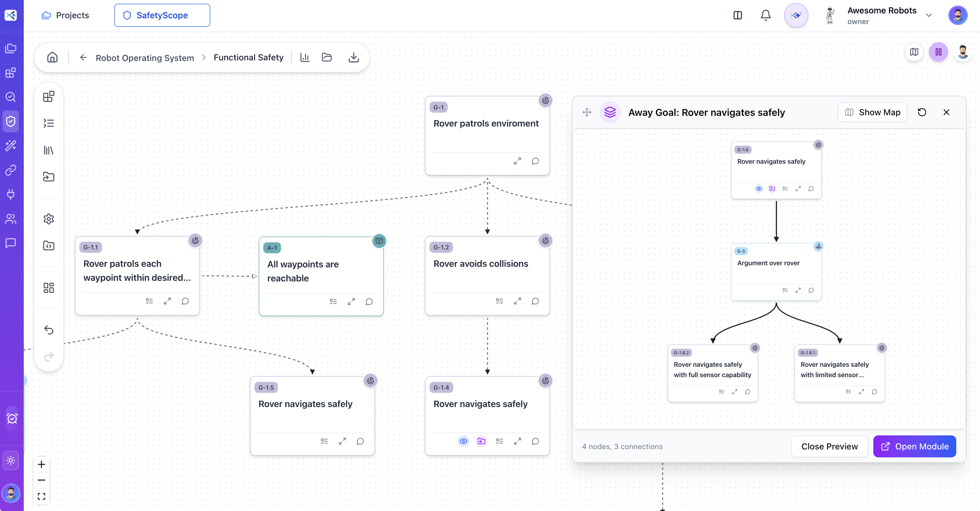Click the Close Preview button
Image resolution: width=980 pixels, height=511 pixels.
pos(829,446)
